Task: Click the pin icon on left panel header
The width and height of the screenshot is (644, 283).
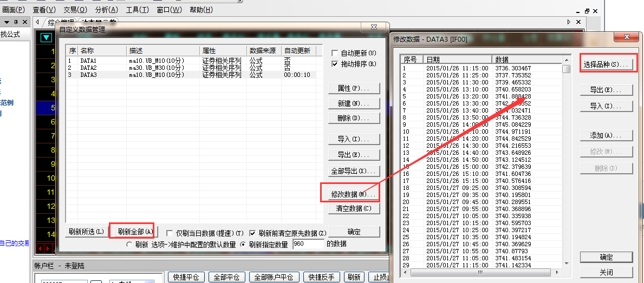Action: click(x=16, y=22)
